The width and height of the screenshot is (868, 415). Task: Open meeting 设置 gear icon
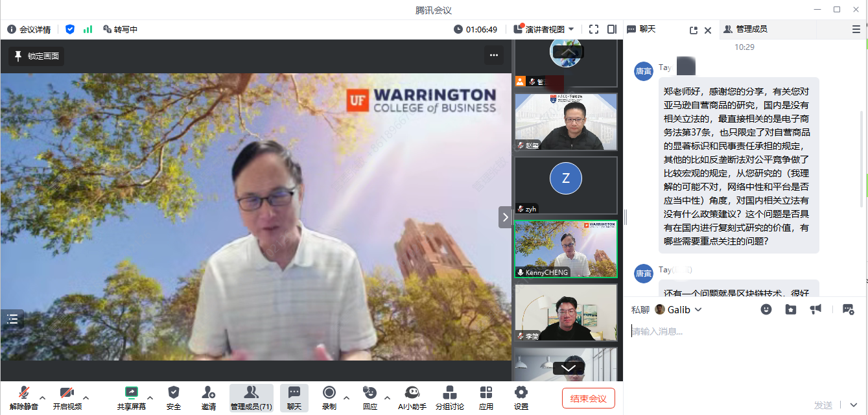click(521, 397)
